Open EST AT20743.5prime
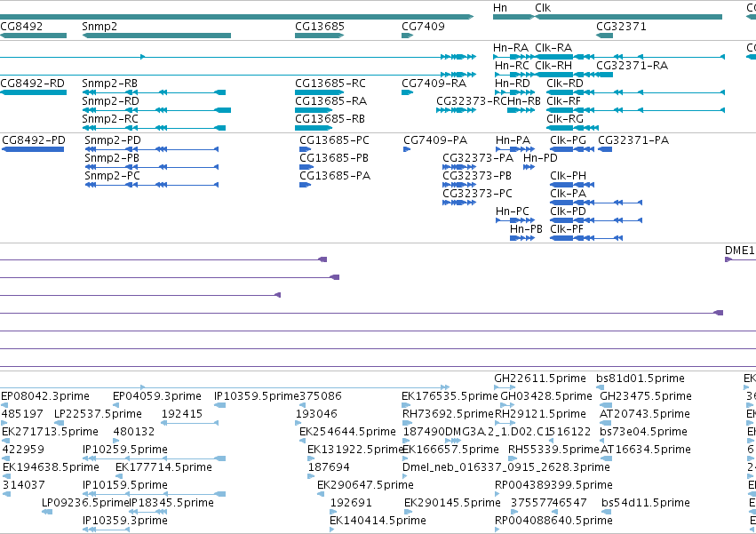 click(645, 414)
